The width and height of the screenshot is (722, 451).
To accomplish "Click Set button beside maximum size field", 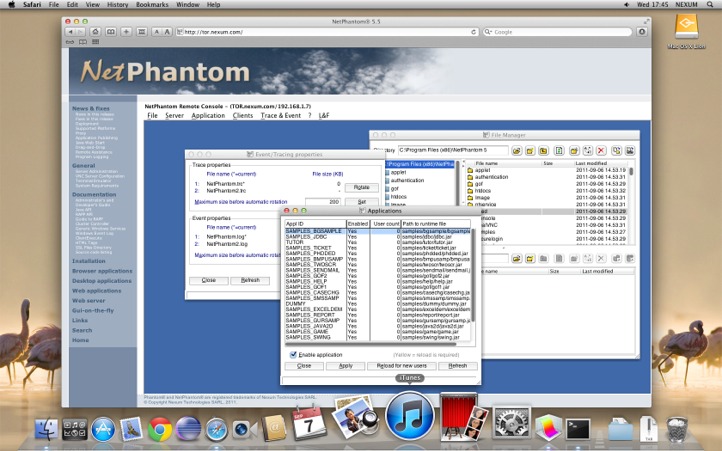I will click(x=361, y=202).
